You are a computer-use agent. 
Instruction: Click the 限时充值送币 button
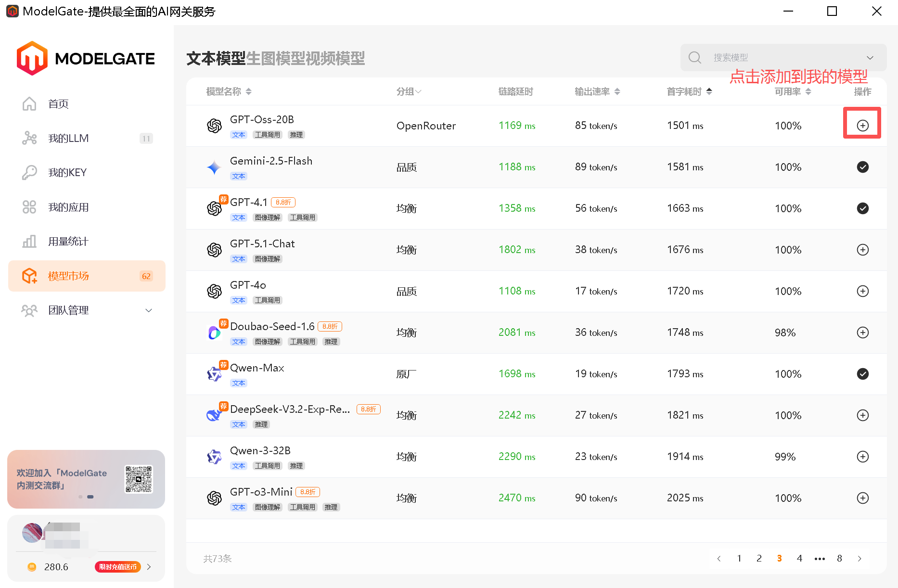[x=118, y=567]
